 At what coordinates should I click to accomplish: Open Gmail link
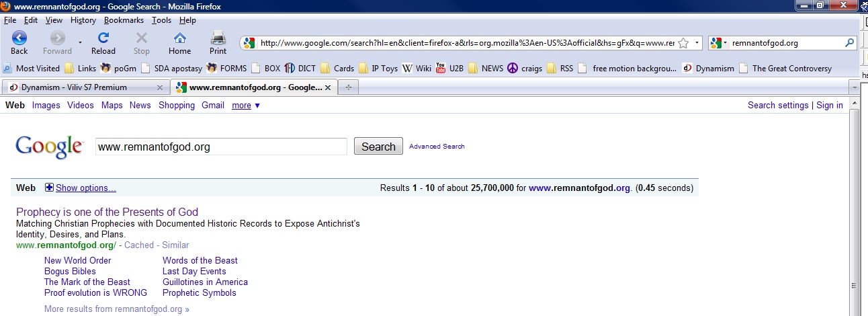213,106
